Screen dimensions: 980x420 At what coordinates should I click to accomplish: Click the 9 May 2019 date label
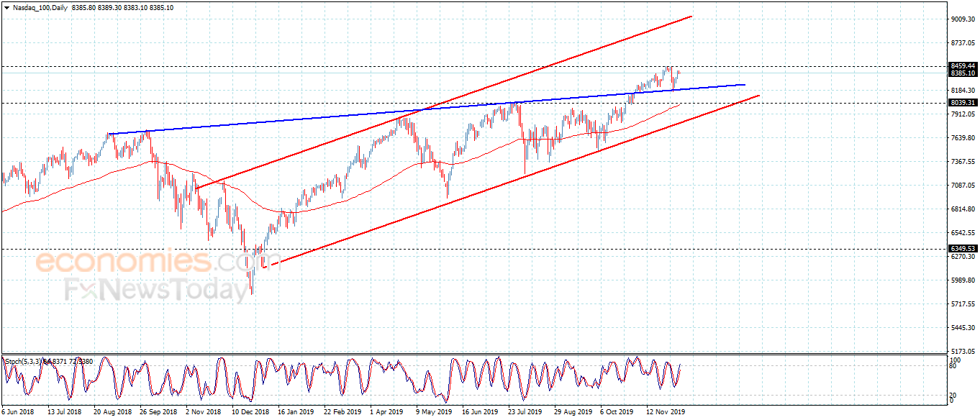coord(433,412)
